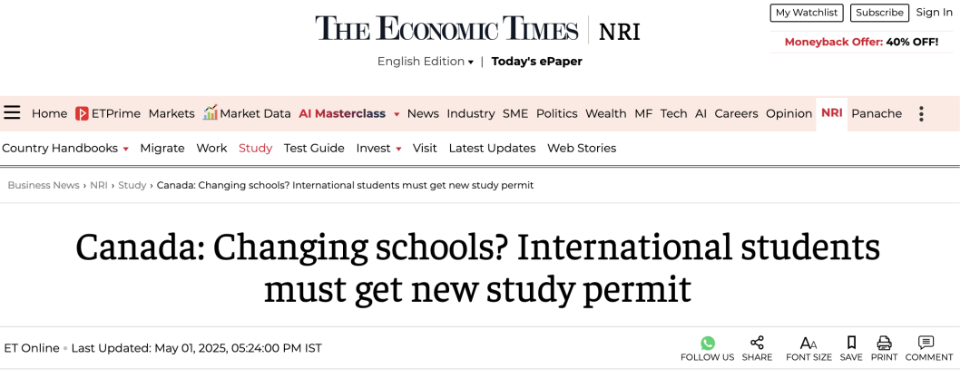Image resolution: width=980 pixels, height=378 pixels.
Task: Switch to the Migrate section
Action: 162,148
